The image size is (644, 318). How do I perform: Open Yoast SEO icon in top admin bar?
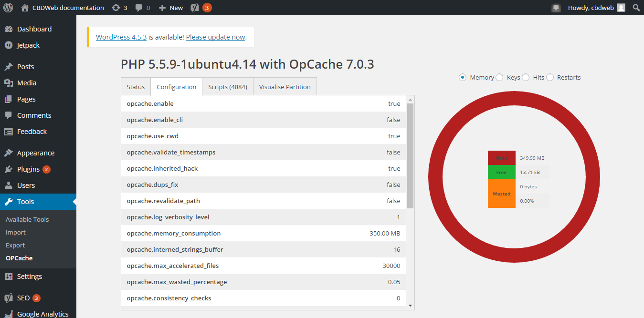[x=195, y=8]
